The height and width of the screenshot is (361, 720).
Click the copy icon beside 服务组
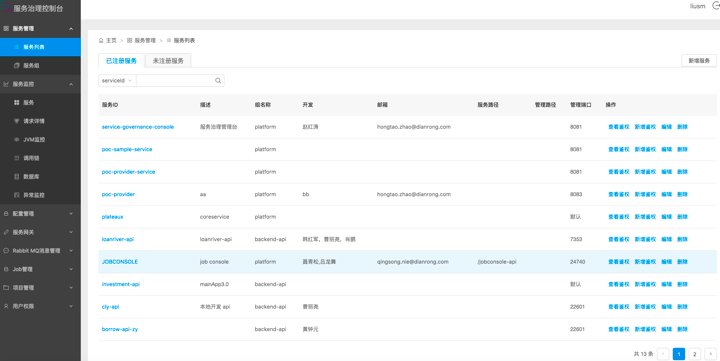click(x=17, y=66)
